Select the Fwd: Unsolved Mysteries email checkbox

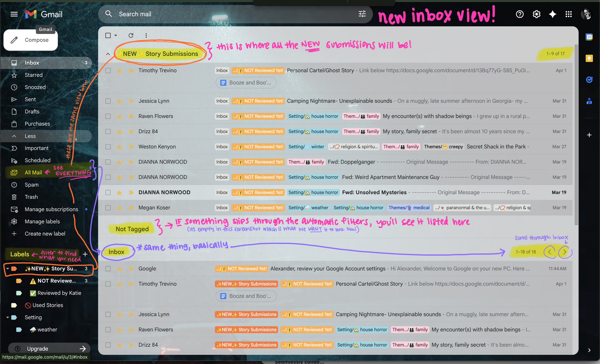tap(108, 192)
